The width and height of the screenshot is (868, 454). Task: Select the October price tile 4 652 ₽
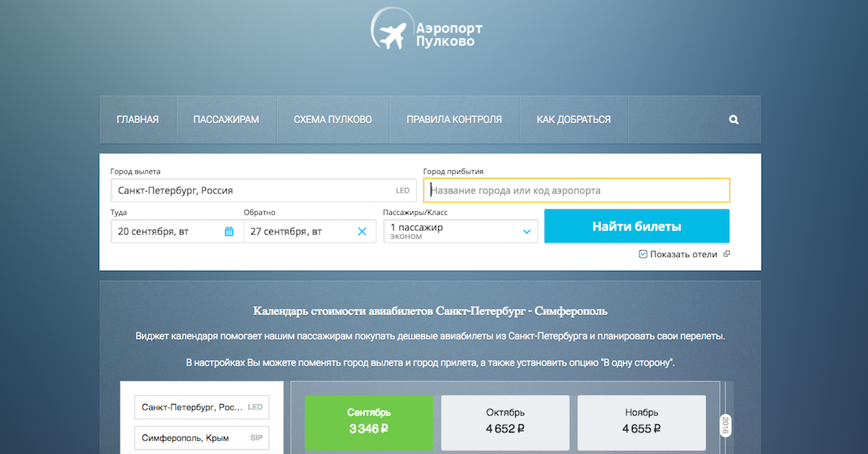coord(505,421)
